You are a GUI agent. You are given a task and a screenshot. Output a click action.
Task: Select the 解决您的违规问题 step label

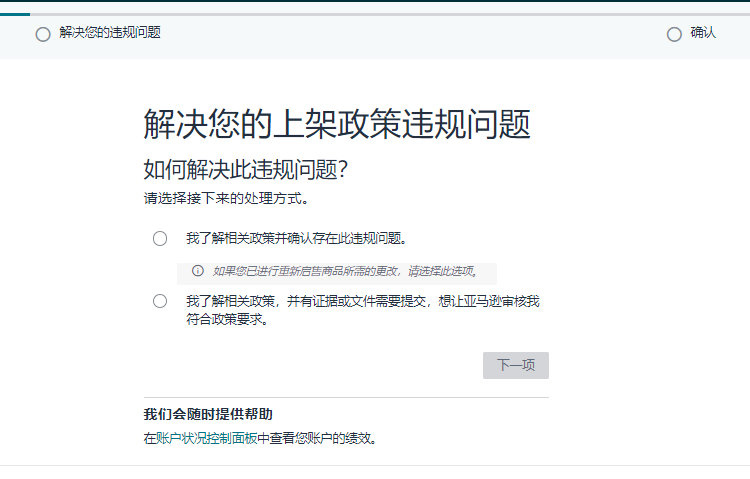110,33
